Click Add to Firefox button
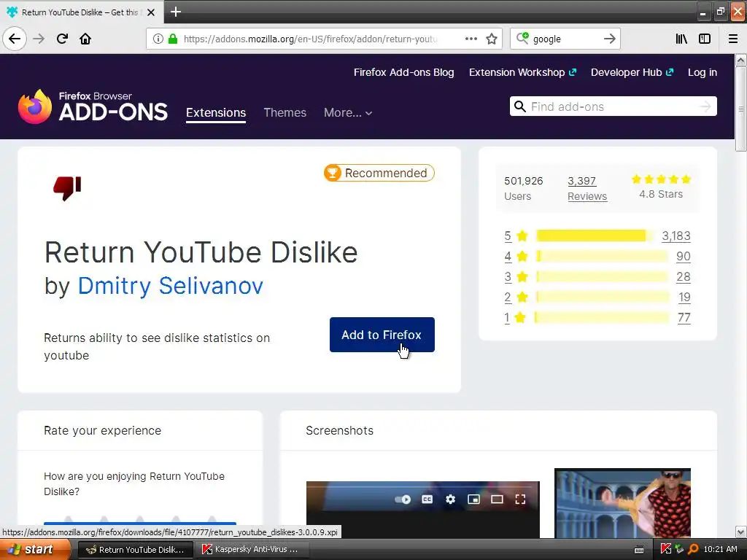 (x=382, y=335)
